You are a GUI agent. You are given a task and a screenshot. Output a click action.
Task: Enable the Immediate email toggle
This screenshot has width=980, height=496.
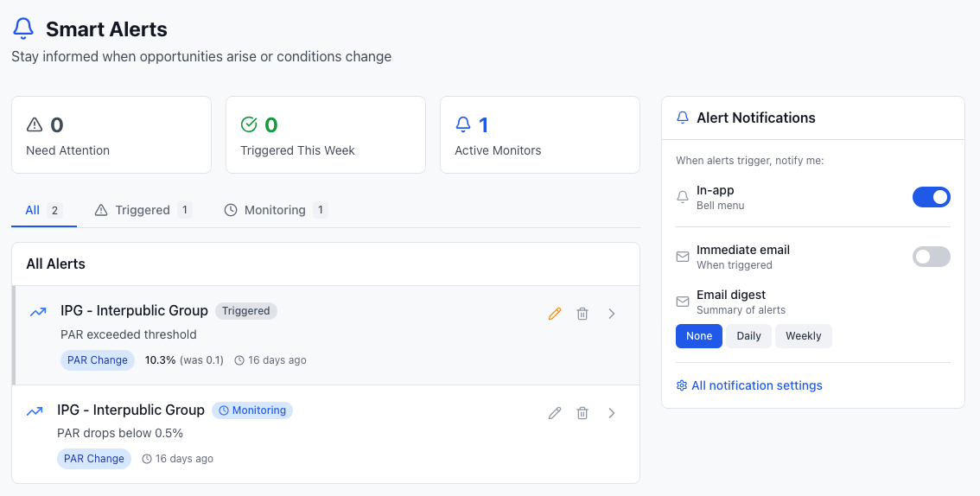[x=932, y=256]
